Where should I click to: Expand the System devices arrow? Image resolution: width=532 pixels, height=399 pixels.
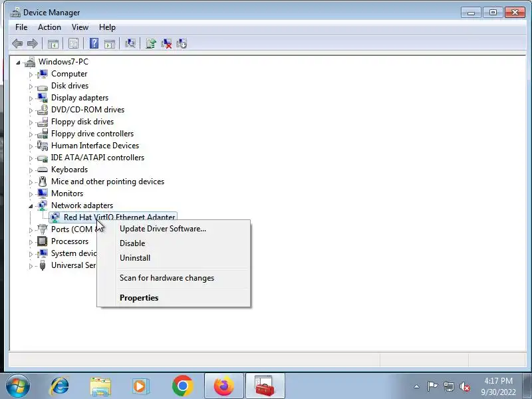[31, 254]
